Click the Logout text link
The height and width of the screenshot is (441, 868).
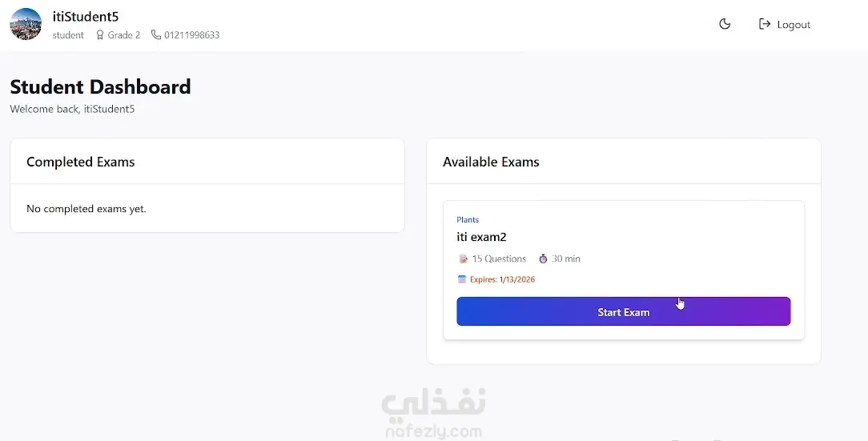pos(794,25)
